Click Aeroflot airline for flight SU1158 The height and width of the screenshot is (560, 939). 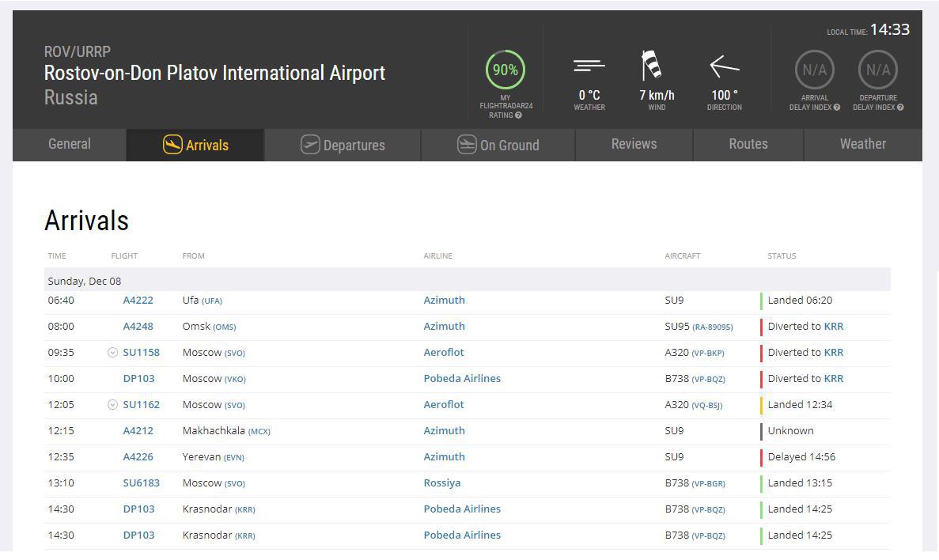pos(444,352)
